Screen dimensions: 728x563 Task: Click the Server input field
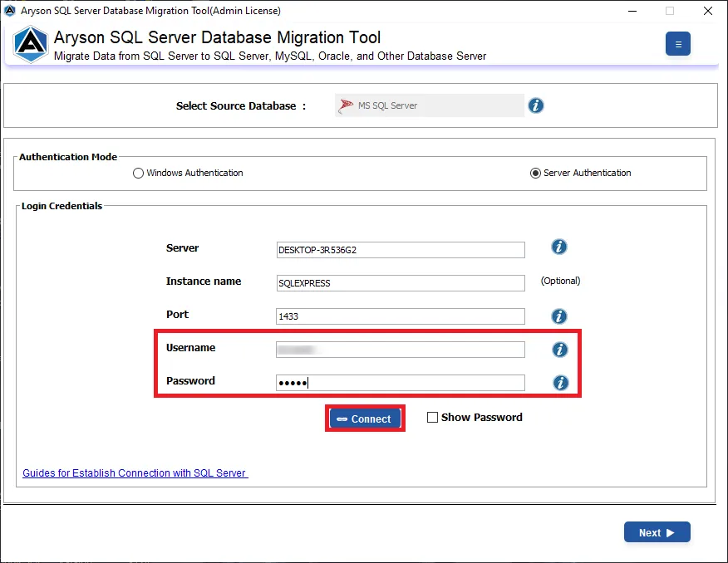pyautogui.click(x=401, y=250)
